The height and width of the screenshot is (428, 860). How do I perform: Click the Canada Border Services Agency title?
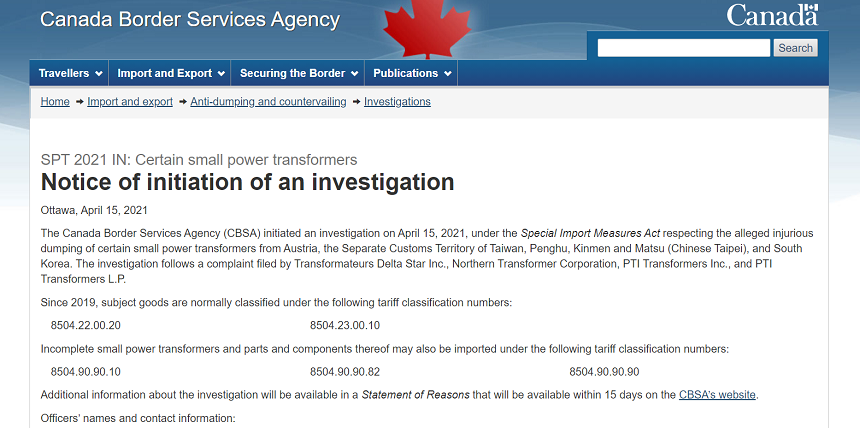pos(190,19)
